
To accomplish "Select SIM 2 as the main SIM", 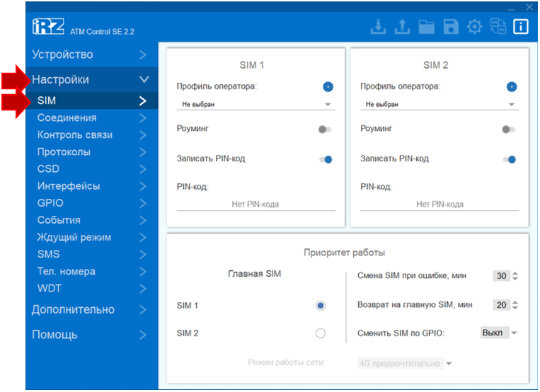I will click(321, 333).
